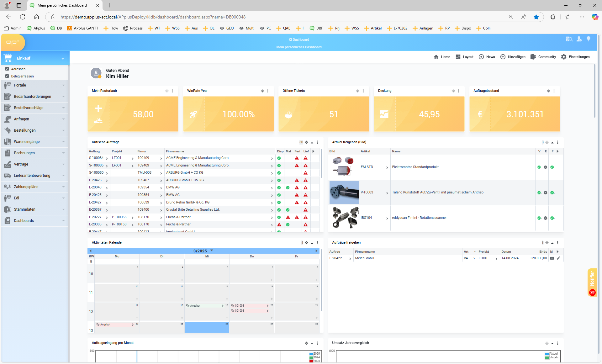The width and height of the screenshot is (602, 364).
Task: Click the move handle icon of WinRate Year widget
Action: tap(262, 91)
